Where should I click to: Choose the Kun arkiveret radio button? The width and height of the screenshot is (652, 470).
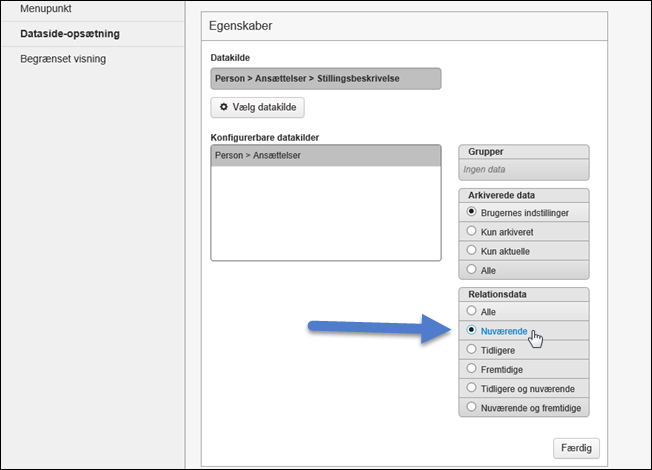click(x=471, y=232)
